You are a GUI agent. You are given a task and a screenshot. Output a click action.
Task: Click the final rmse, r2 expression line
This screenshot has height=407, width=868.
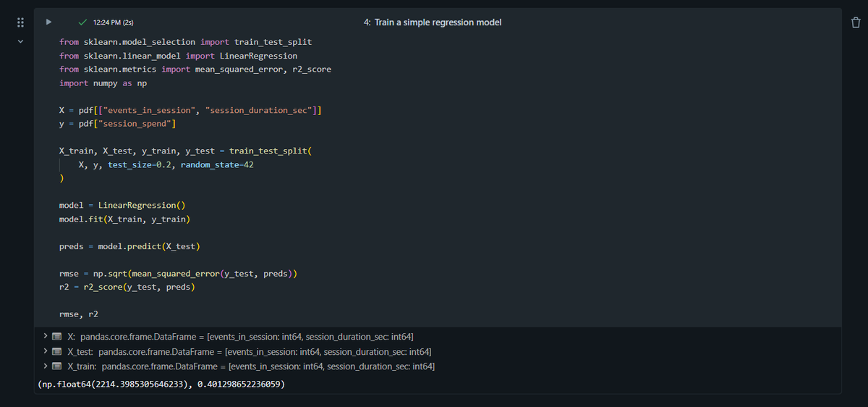(x=79, y=315)
